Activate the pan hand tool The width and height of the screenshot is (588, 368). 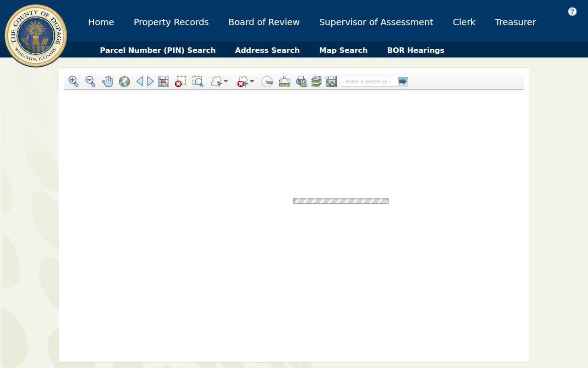point(107,81)
